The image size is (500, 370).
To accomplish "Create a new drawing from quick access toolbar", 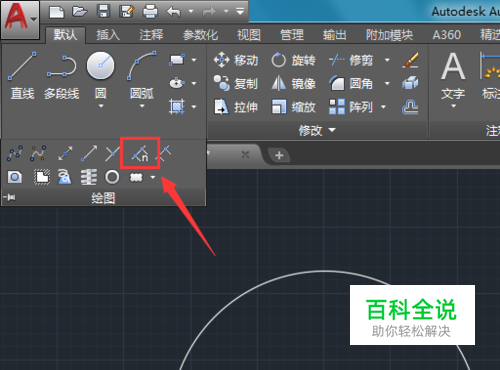I will pos(57,12).
